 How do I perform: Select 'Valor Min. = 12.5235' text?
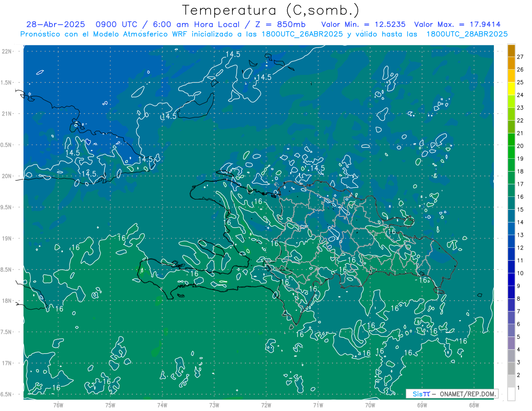364,24
